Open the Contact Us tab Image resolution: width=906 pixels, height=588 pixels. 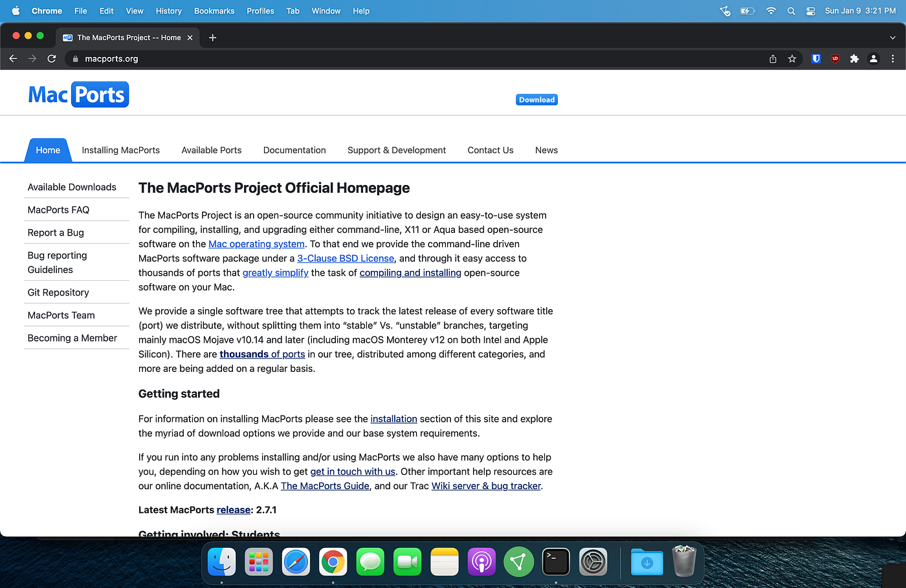491,150
